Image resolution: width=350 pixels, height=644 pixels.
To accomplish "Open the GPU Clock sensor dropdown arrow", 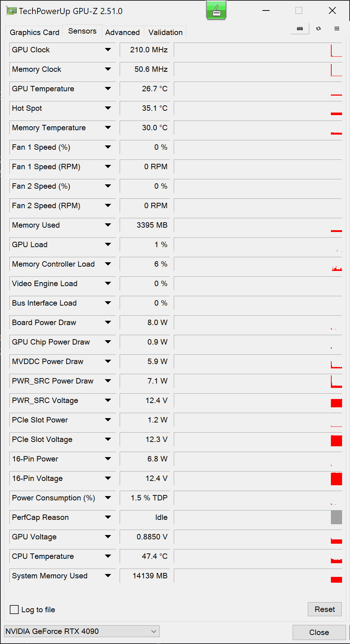I will [108, 50].
